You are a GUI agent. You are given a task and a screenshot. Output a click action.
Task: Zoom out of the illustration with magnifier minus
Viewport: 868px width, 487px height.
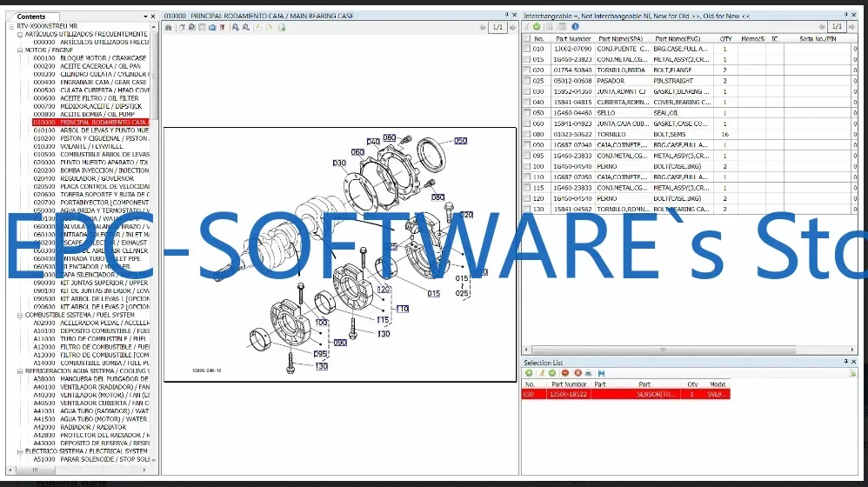(x=246, y=28)
